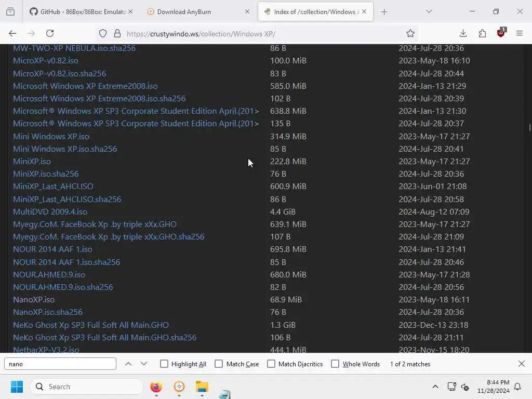Viewport: 532px width, 399px height.
Task: Show hidden system tray icons
Action: (435, 387)
